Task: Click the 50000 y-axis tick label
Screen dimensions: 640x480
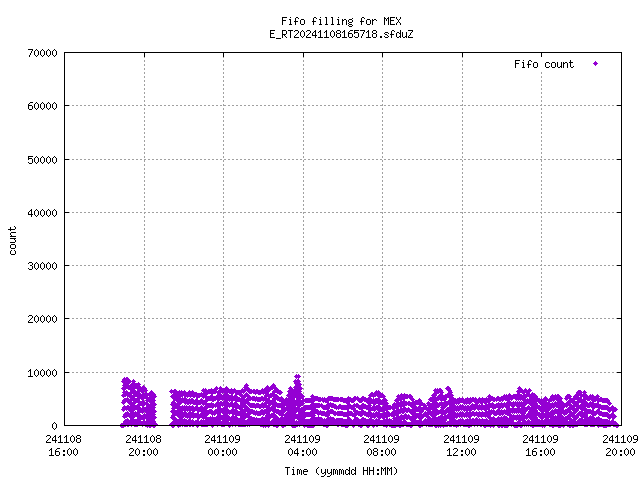Action: (42, 160)
